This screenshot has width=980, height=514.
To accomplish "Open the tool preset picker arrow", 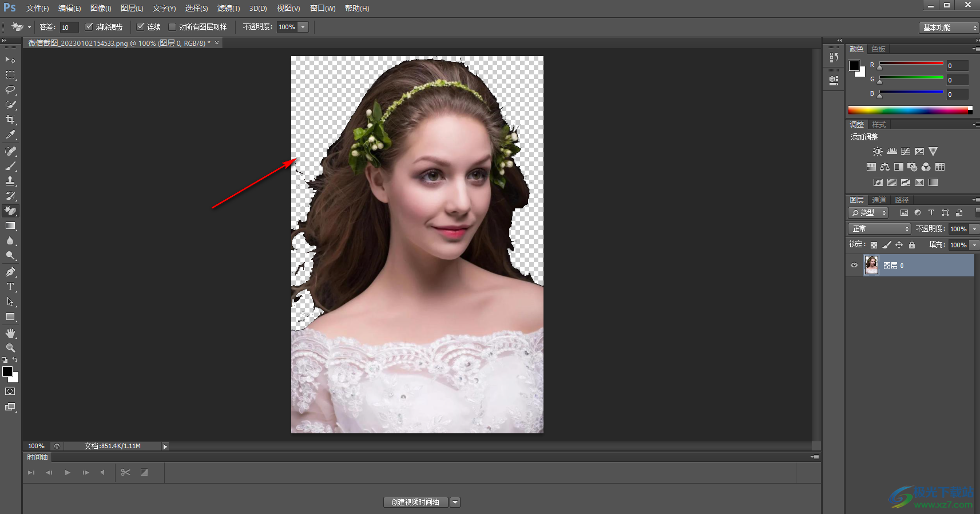I will [29, 27].
